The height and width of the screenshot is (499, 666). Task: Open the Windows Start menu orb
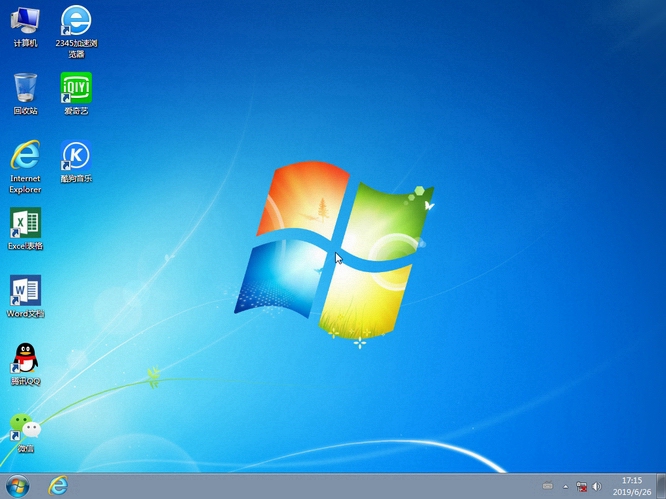pos(18,486)
